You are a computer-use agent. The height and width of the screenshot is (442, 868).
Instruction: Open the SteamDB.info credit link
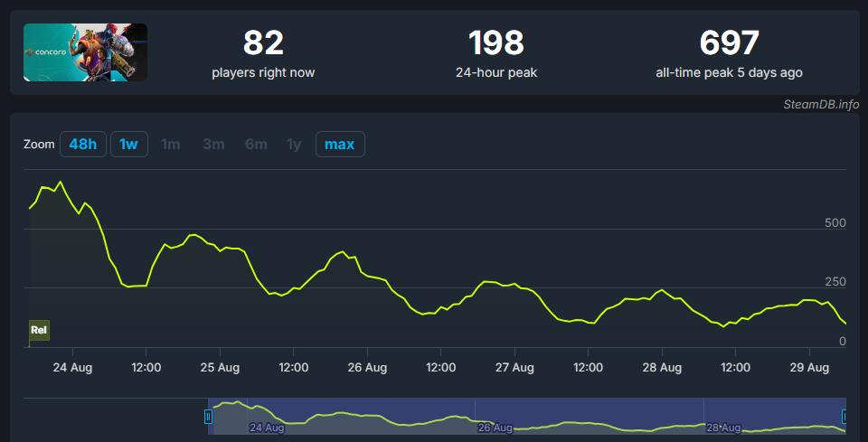pos(821,104)
